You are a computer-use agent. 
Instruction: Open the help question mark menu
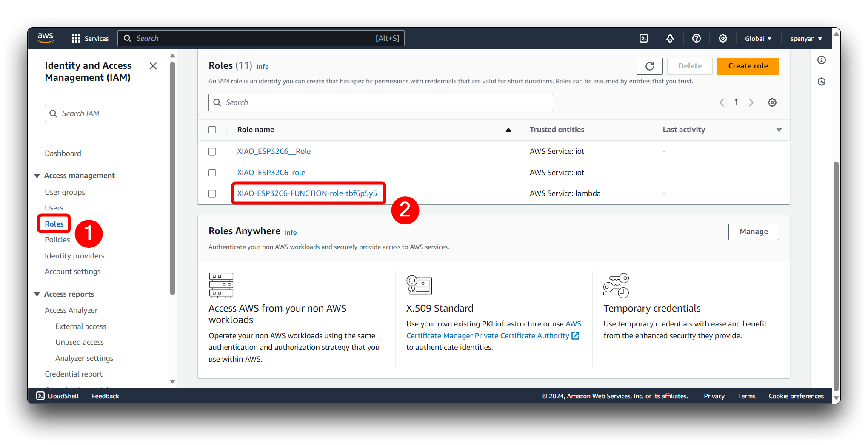point(697,38)
